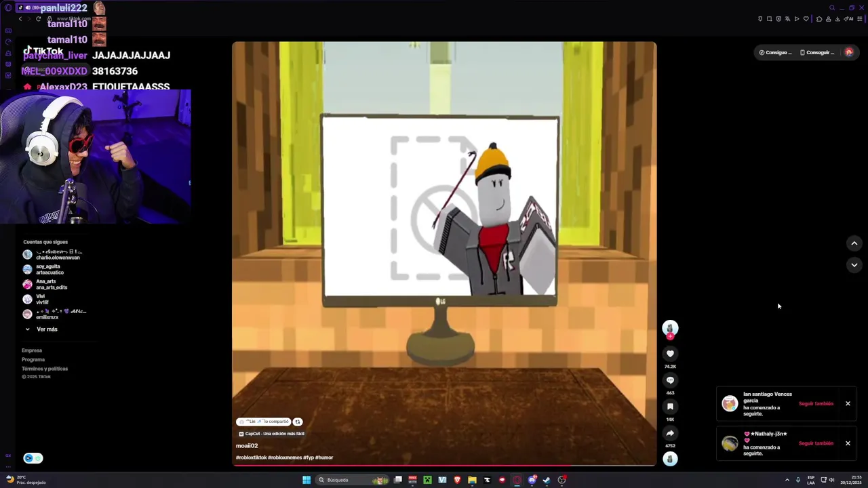Image resolution: width=868 pixels, height=488 pixels.
Task: Open the Vivi followed account
Action: tap(37, 300)
